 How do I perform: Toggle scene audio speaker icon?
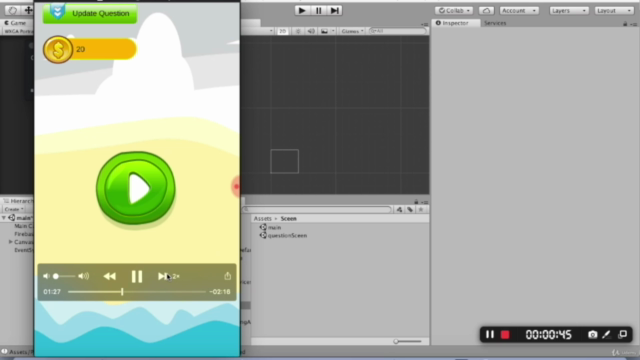pyautogui.click(x=311, y=31)
